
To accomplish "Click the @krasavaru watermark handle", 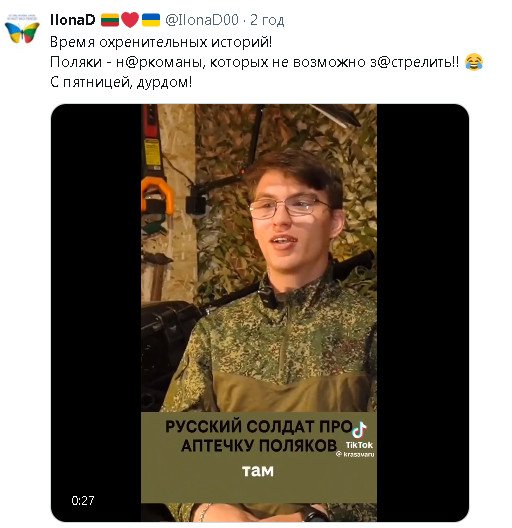I will [355, 454].
